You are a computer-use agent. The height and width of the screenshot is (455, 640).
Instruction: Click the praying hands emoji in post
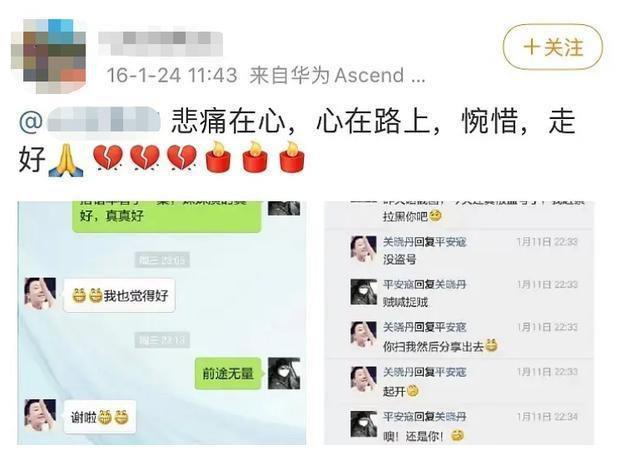(66, 160)
